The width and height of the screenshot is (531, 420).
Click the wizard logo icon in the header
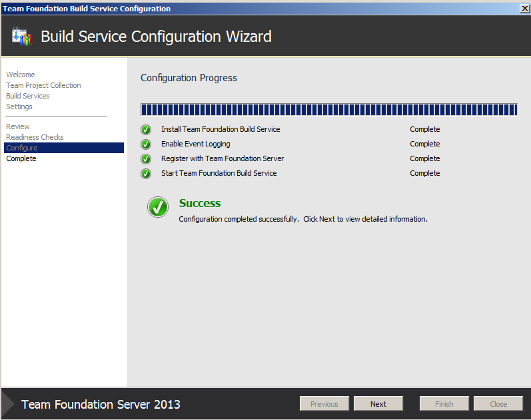coord(22,37)
